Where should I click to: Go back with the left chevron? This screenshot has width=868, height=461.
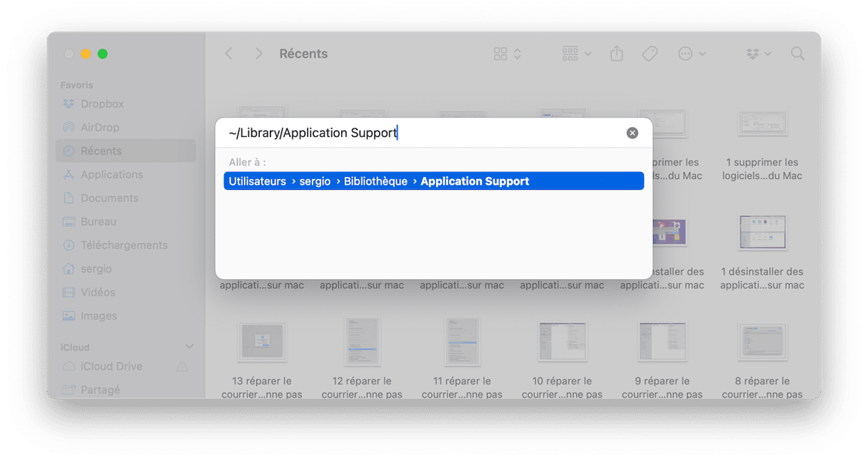[x=228, y=54]
